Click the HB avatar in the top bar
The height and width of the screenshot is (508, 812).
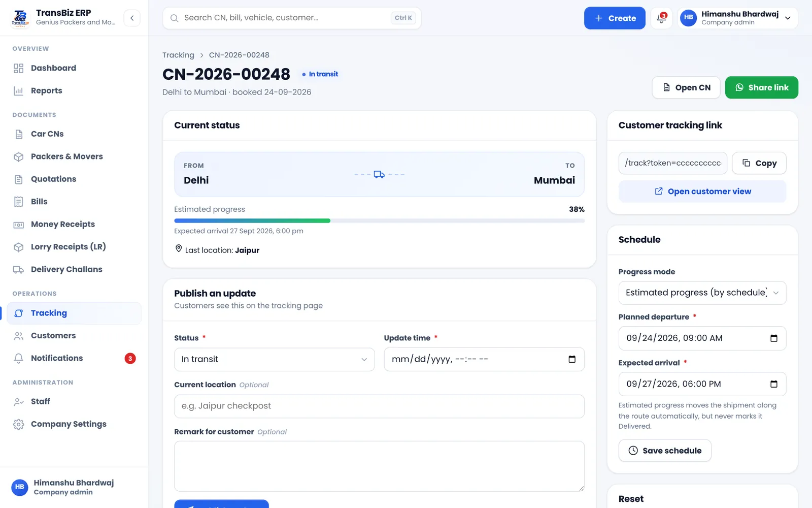pyautogui.click(x=688, y=18)
